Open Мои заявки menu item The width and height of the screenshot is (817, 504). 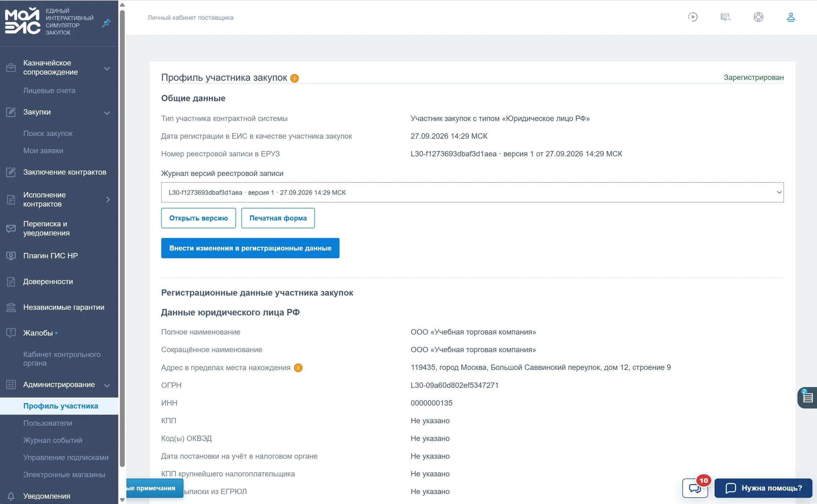point(43,151)
